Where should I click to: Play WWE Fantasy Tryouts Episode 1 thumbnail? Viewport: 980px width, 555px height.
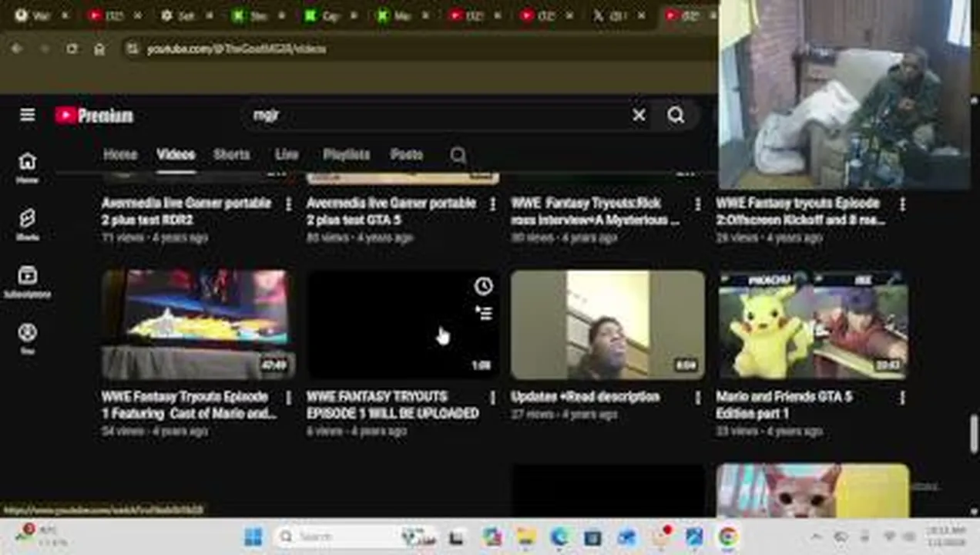pyautogui.click(x=198, y=325)
